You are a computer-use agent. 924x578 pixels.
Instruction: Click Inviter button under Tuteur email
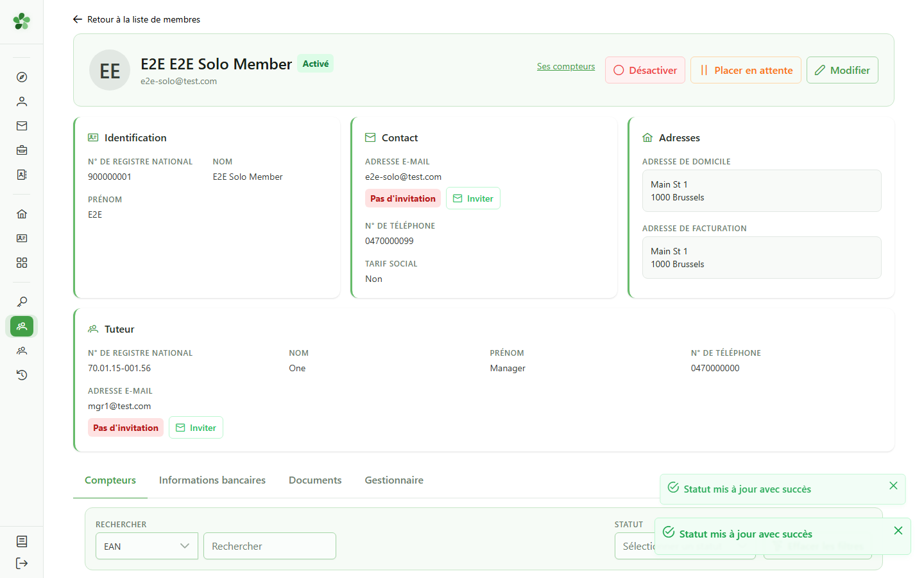[x=196, y=428]
